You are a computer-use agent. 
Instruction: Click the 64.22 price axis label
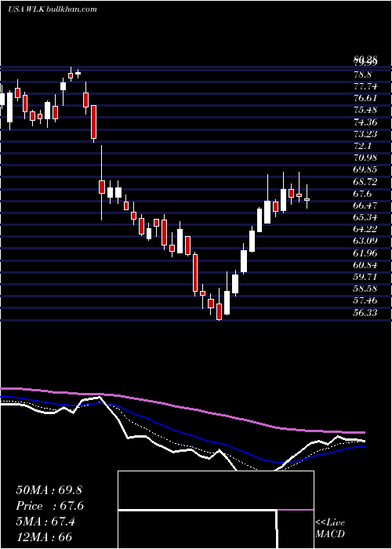pyautogui.click(x=365, y=229)
